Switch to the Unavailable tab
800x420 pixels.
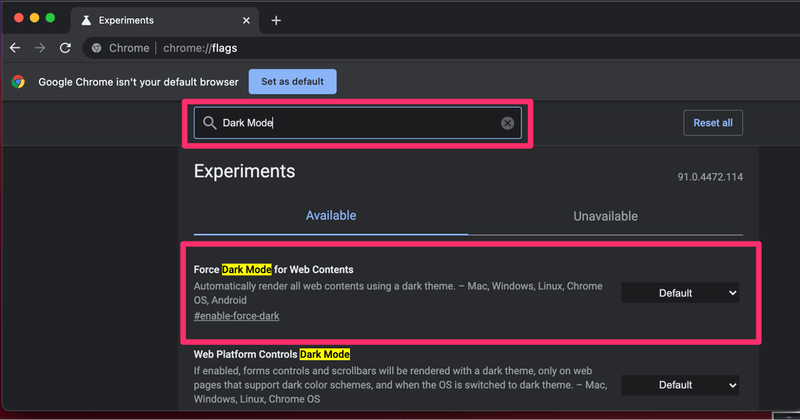[x=605, y=216]
